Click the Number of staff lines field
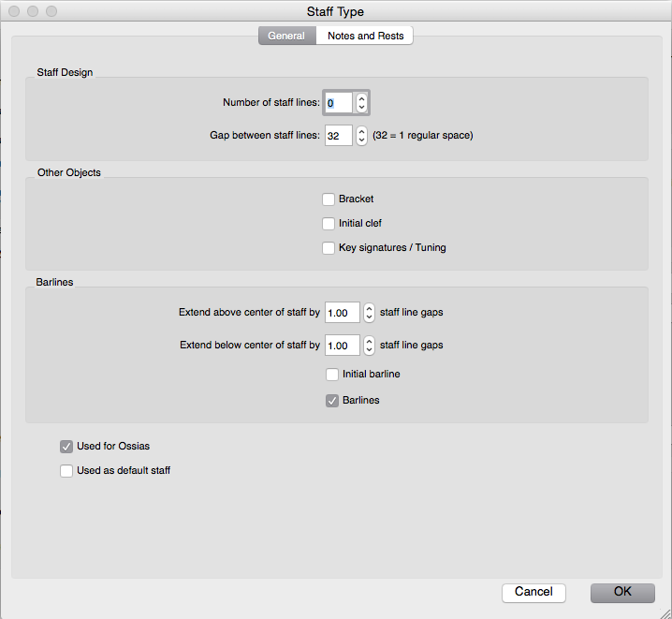This screenshot has height=619, width=672. [338, 103]
